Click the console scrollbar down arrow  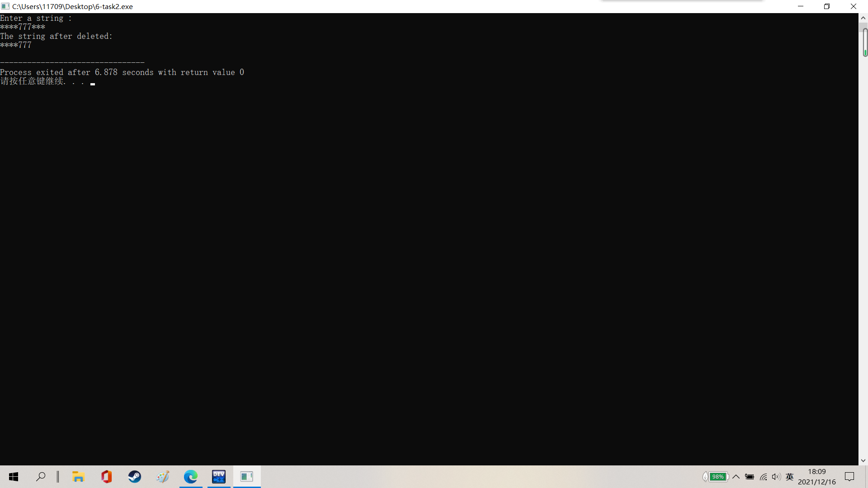pyautogui.click(x=863, y=460)
